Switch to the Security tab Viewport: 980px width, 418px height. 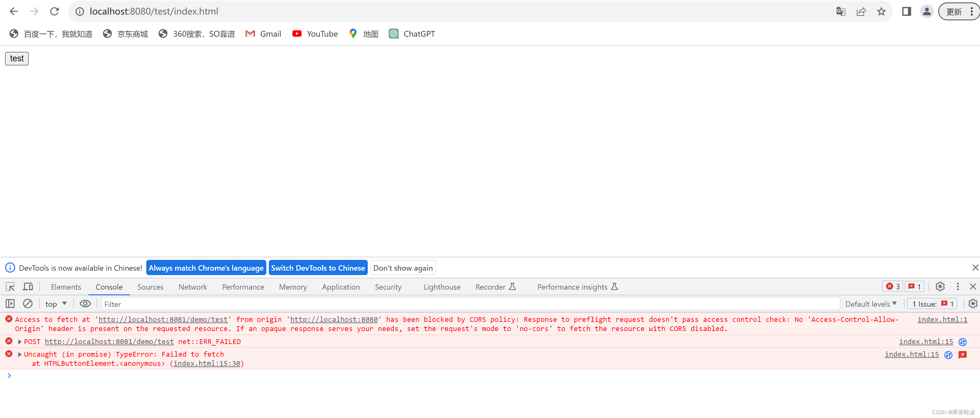388,287
